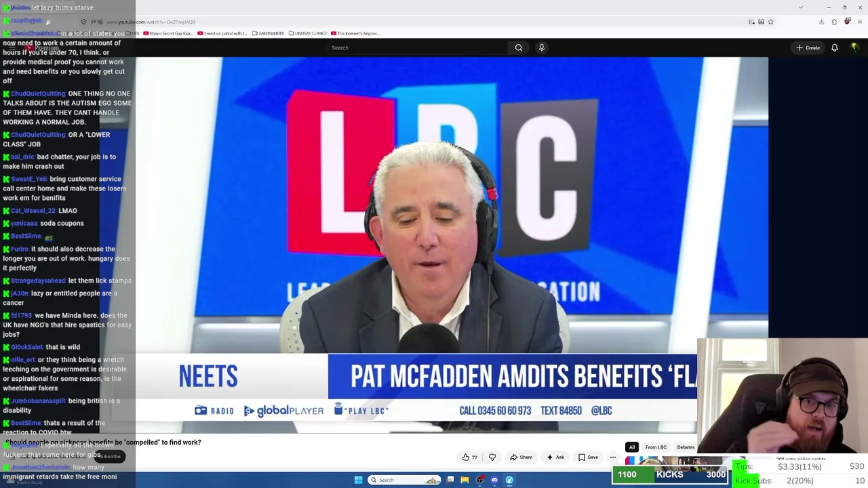Open YouTube notifications bell
Viewport: 868px width, 488px height.
tap(835, 47)
